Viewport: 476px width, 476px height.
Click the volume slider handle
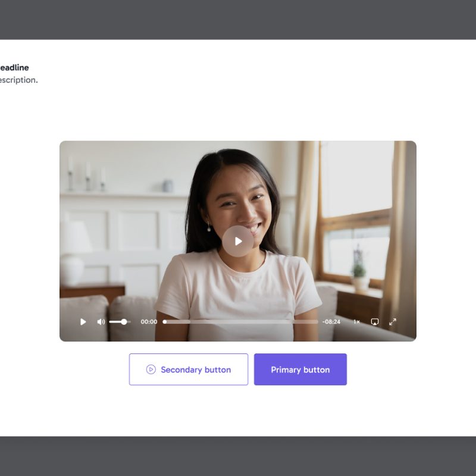tap(124, 322)
